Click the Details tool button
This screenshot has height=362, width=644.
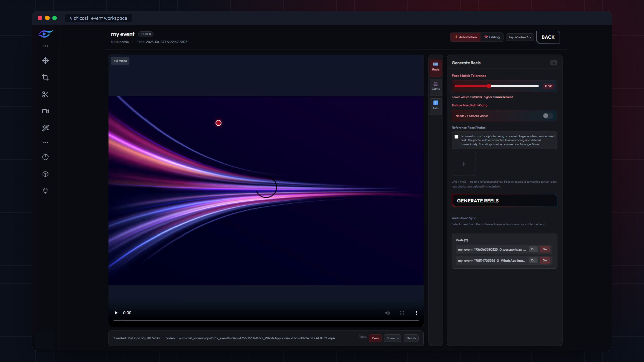coord(411,338)
